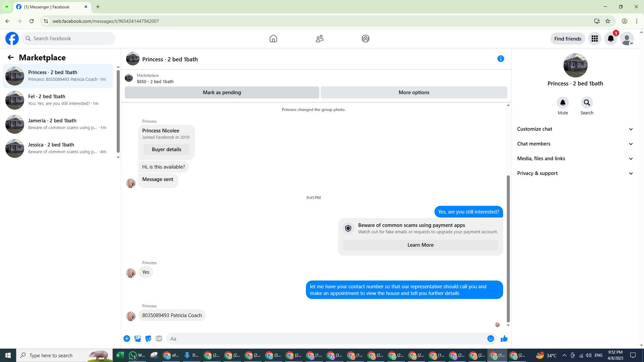Go back using Marketplace back arrow
Image resolution: width=644 pixels, height=362 pixels.
point(11,58)
